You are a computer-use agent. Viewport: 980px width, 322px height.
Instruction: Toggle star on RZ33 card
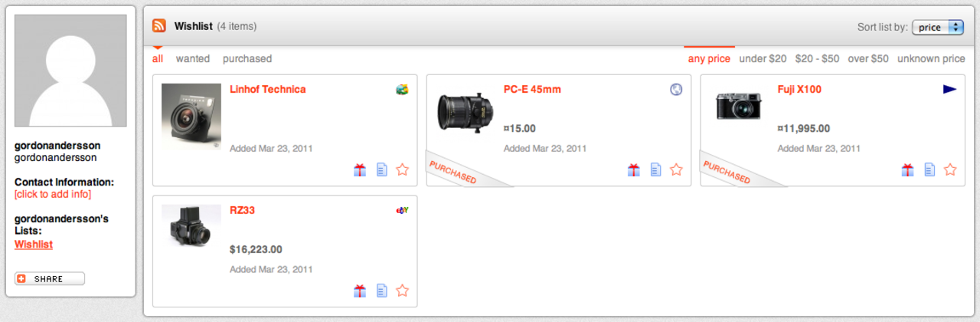click(403, 291)
